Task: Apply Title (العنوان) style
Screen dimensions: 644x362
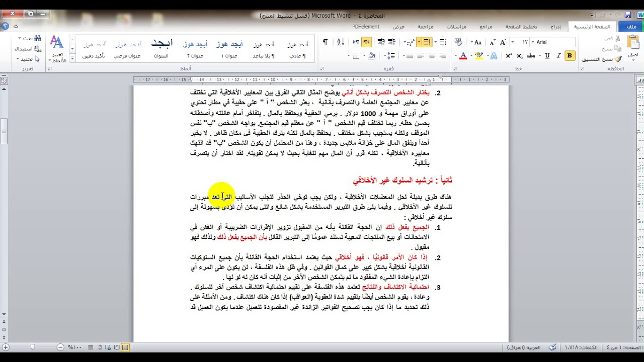Action: [x=162, y=49]
